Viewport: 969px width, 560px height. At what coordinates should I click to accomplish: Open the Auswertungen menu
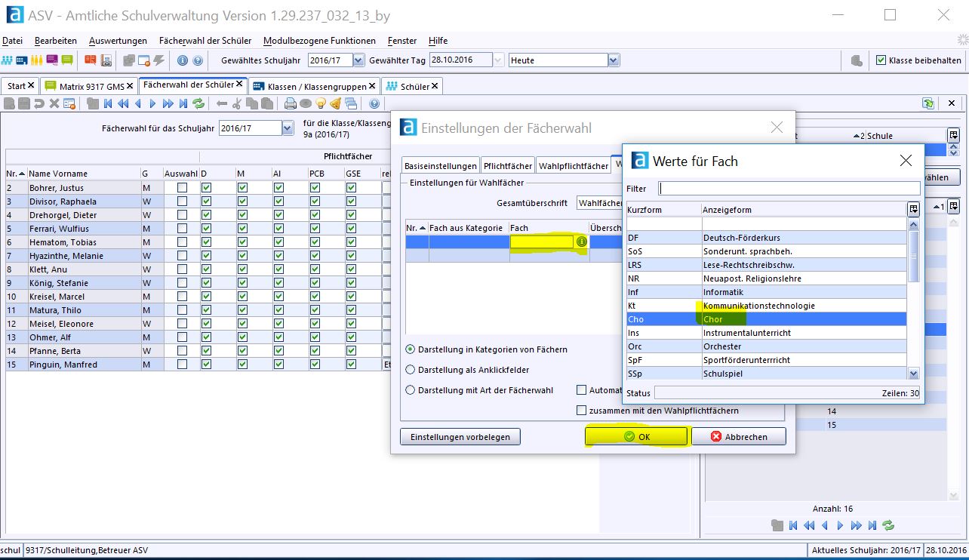(x=118, y=41)
